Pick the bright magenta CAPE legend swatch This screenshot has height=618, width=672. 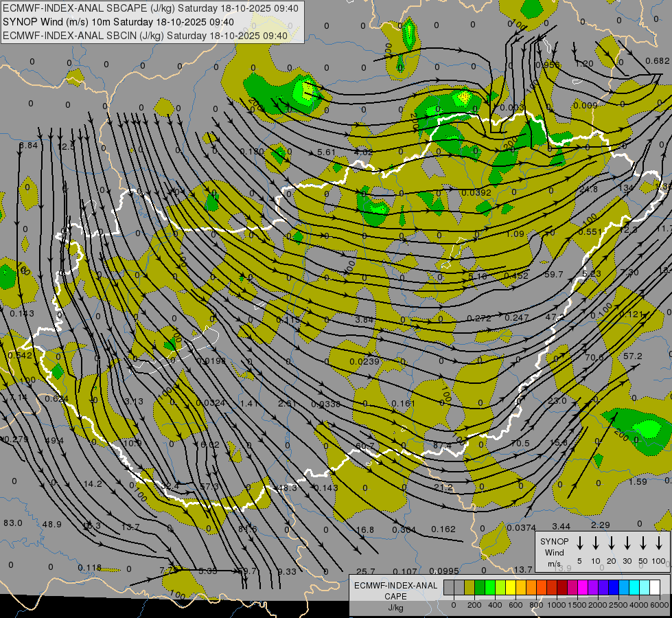pyautogui.click(x=583, y=587)
